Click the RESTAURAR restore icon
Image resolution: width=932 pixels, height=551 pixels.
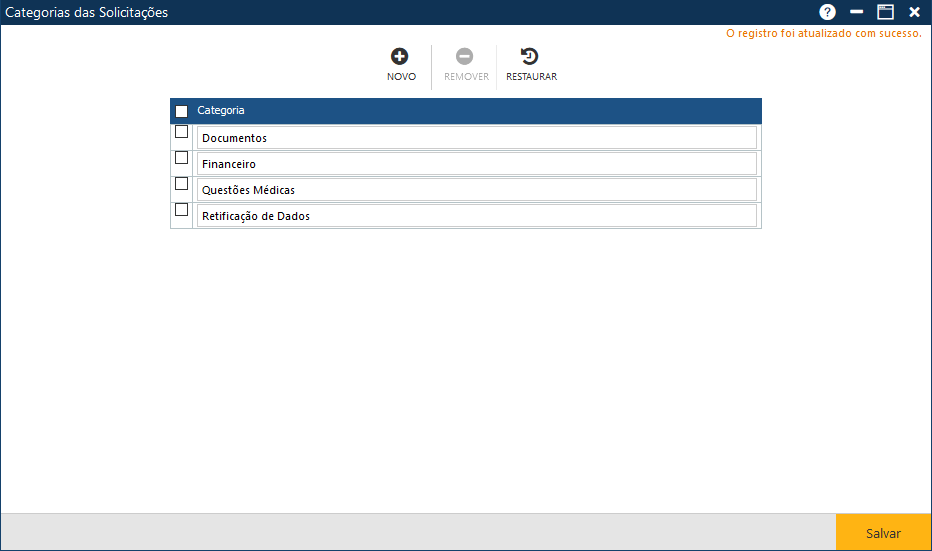coord(530,57)
